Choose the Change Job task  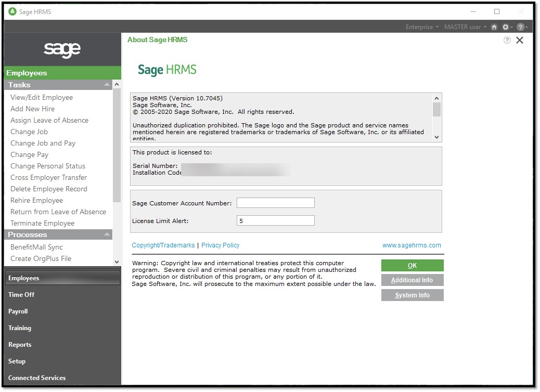coord(29,132)
